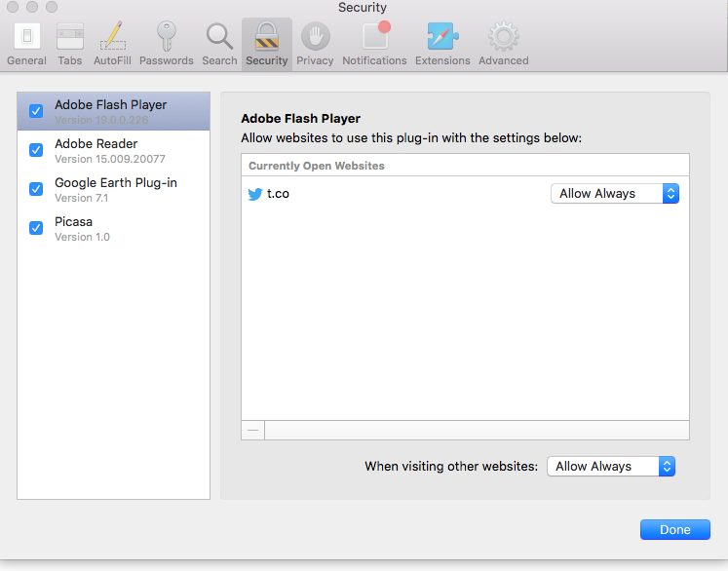
Task: Open the Privacy hand icon pane
Action: (315, 44)
